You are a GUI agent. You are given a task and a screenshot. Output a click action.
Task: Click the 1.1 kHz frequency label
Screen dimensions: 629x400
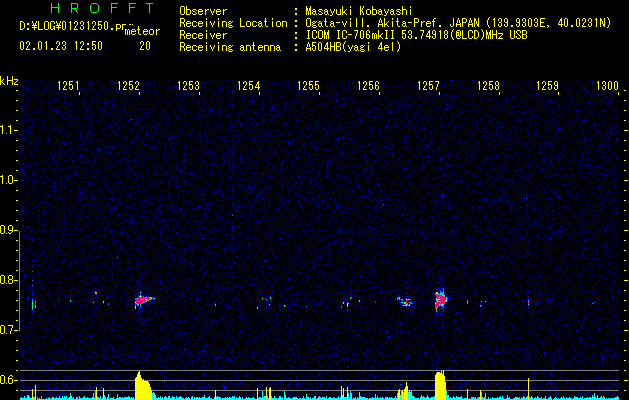point(7,130)
